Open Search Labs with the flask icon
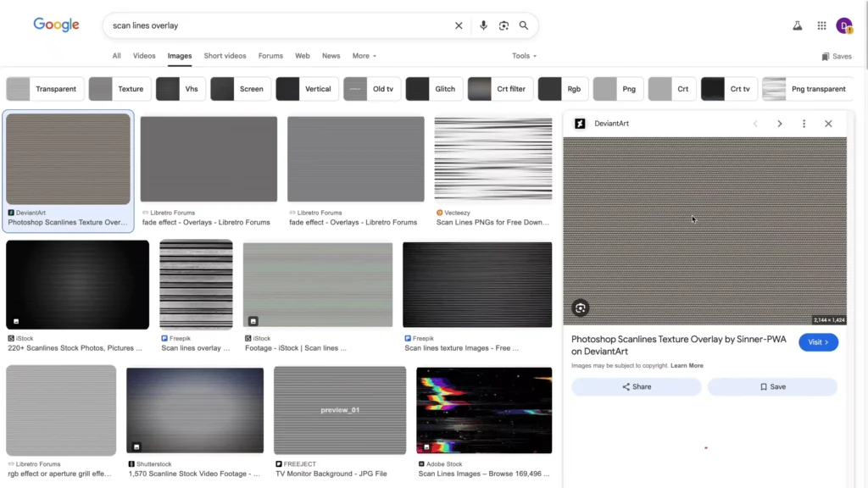 click(797, 25)
